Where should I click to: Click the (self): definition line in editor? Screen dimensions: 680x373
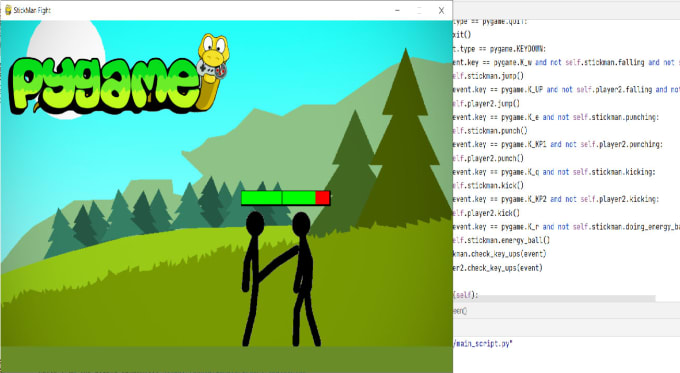(x=465, y=295)
